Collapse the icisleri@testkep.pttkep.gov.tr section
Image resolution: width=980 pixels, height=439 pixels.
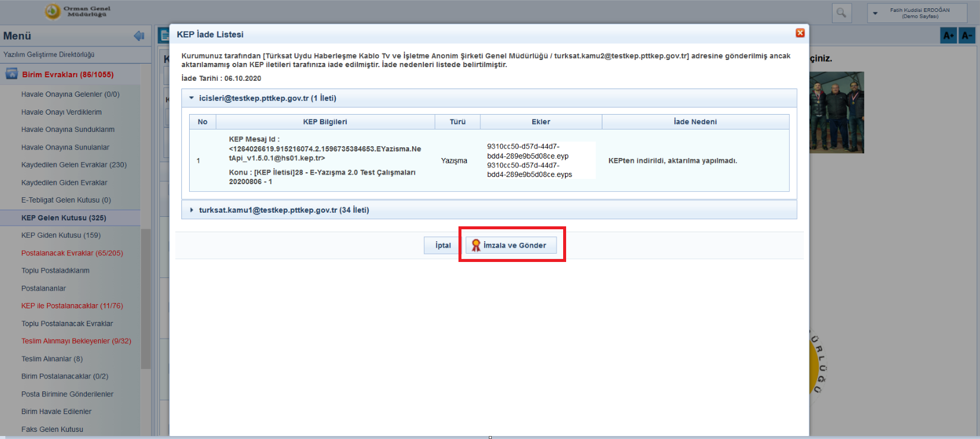point(191,98)
